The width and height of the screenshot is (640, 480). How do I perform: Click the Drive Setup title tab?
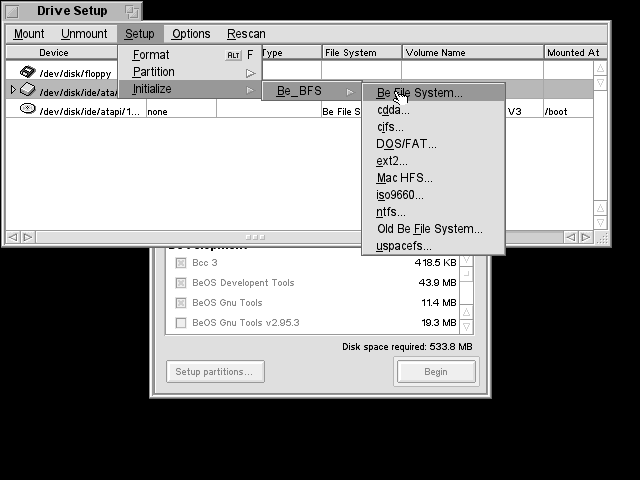(x=72, y=11)
